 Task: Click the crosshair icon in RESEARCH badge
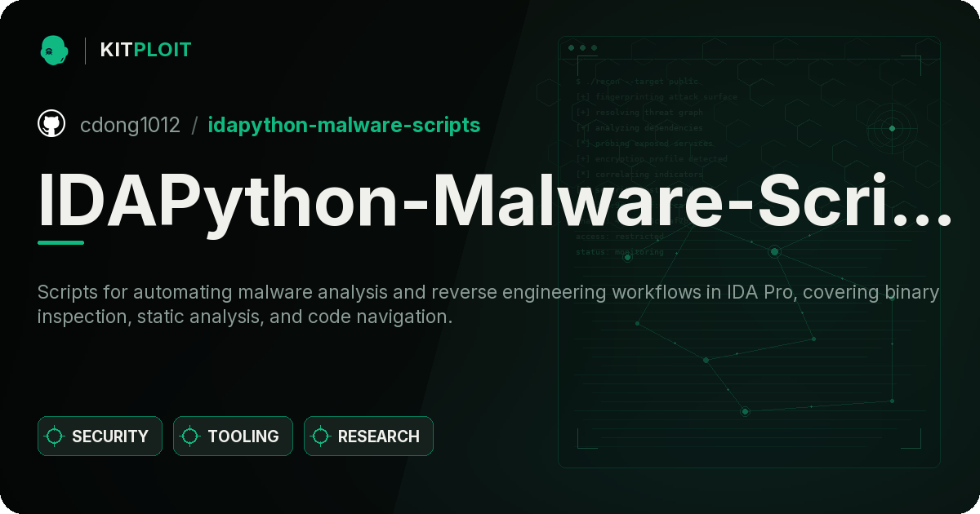pyautogui.click(x=321, y=436)
